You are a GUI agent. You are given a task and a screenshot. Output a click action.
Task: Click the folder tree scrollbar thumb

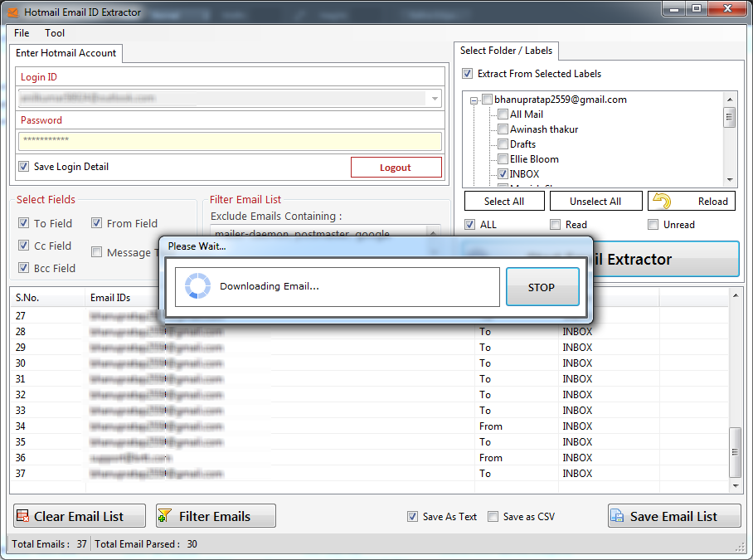(730, 117)
